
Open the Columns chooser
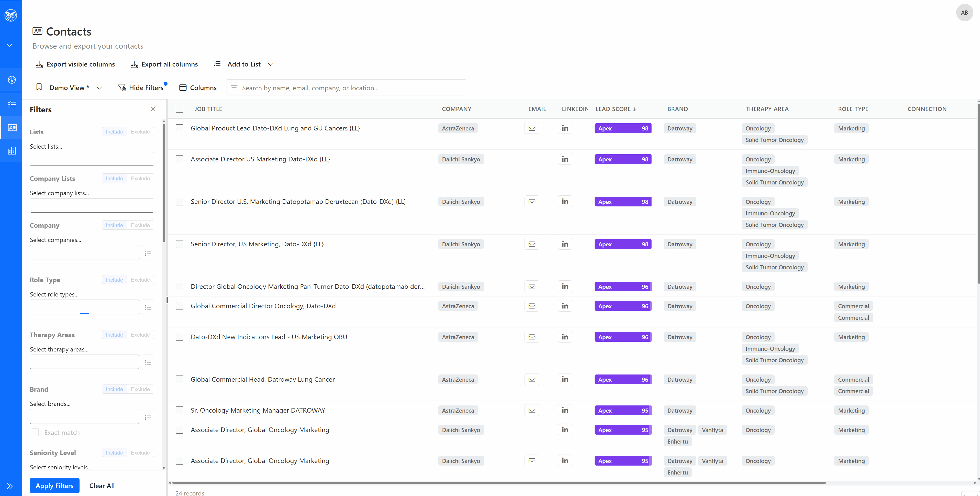[x=198, y=88]
